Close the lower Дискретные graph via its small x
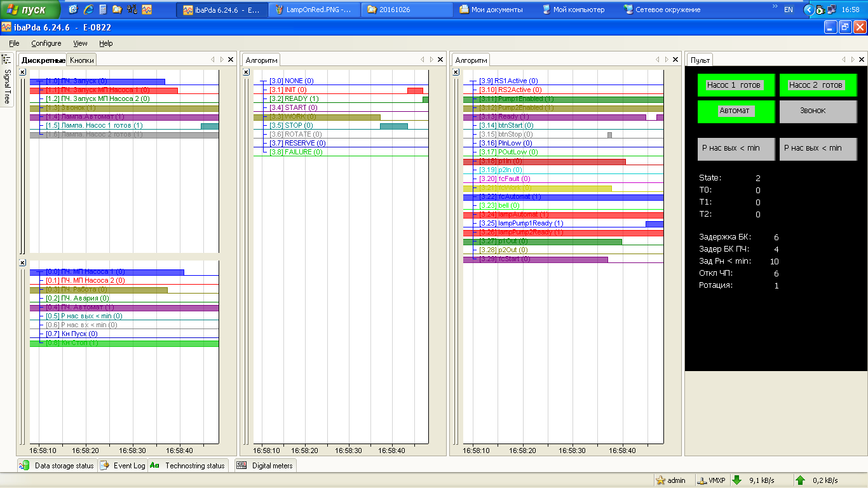This screenshot has height=488, width=868. tap(23, 262)
